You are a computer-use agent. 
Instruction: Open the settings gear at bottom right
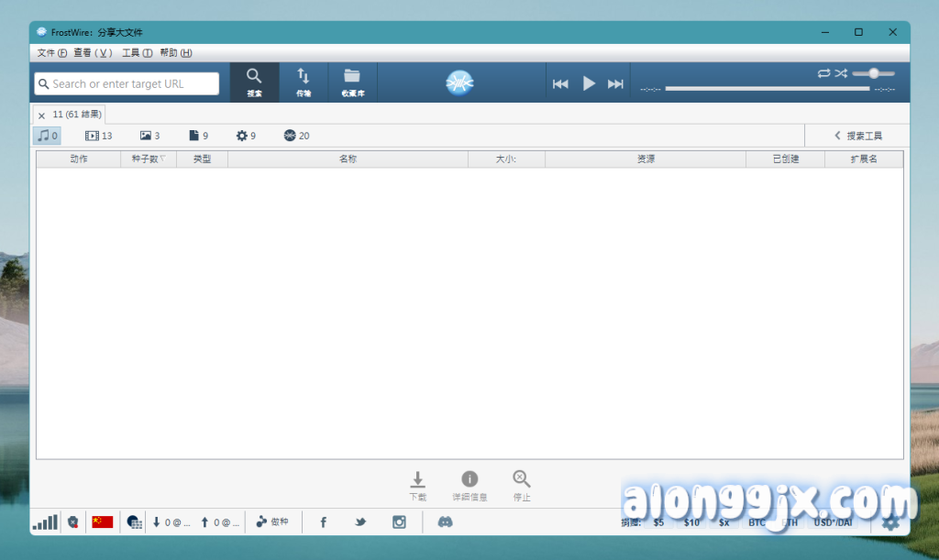[x=889, y=522]
